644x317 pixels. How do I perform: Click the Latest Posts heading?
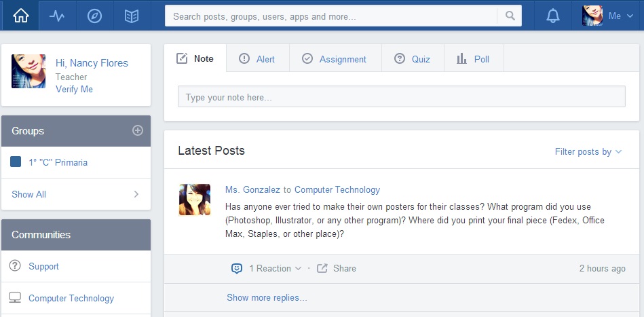tap(212, 151)
